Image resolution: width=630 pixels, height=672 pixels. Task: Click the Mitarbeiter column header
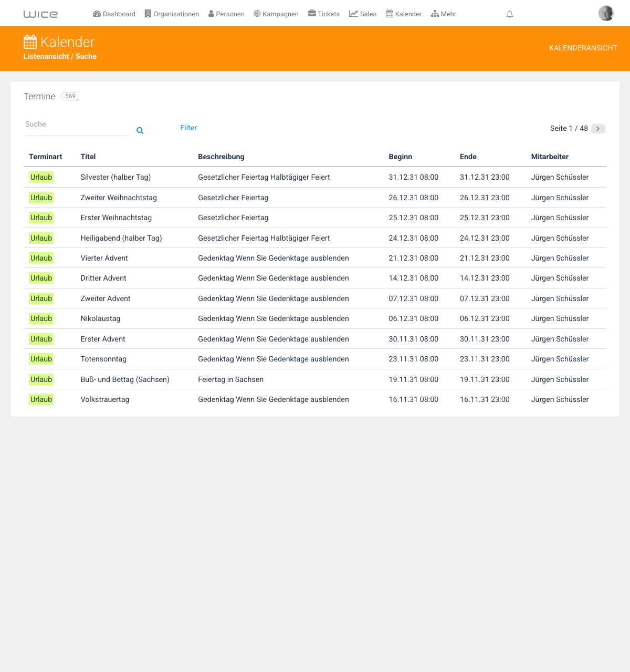click(550, 157)
